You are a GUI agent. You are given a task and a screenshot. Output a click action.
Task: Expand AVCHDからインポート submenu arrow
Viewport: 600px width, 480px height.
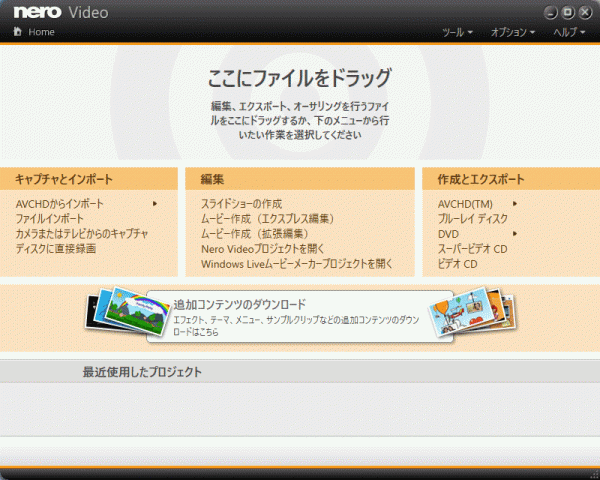point(155,204)
